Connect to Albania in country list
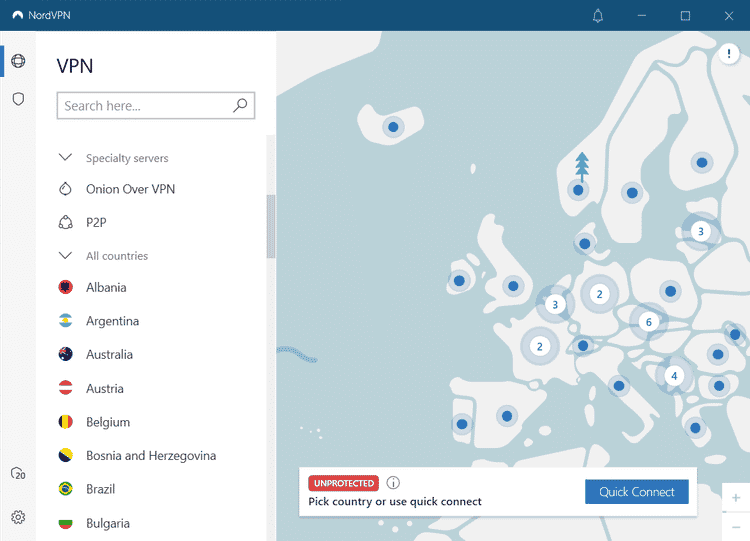This screenshot has height=541, width=750. click(x=106, y=288)
